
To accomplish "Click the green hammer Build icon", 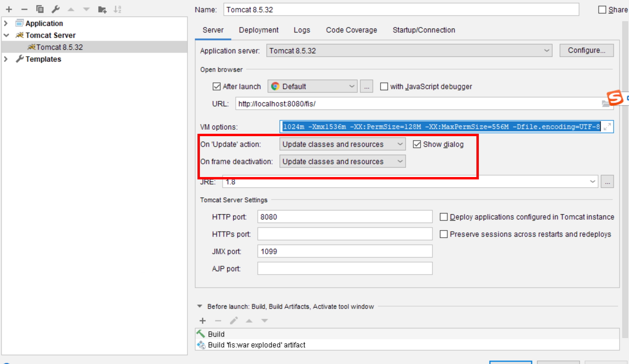I will 201,334.
